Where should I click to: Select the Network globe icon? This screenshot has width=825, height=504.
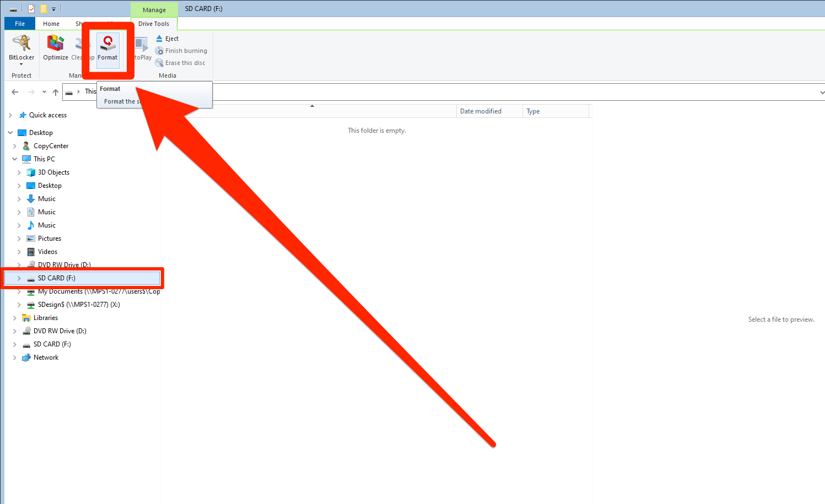point(26,357)
